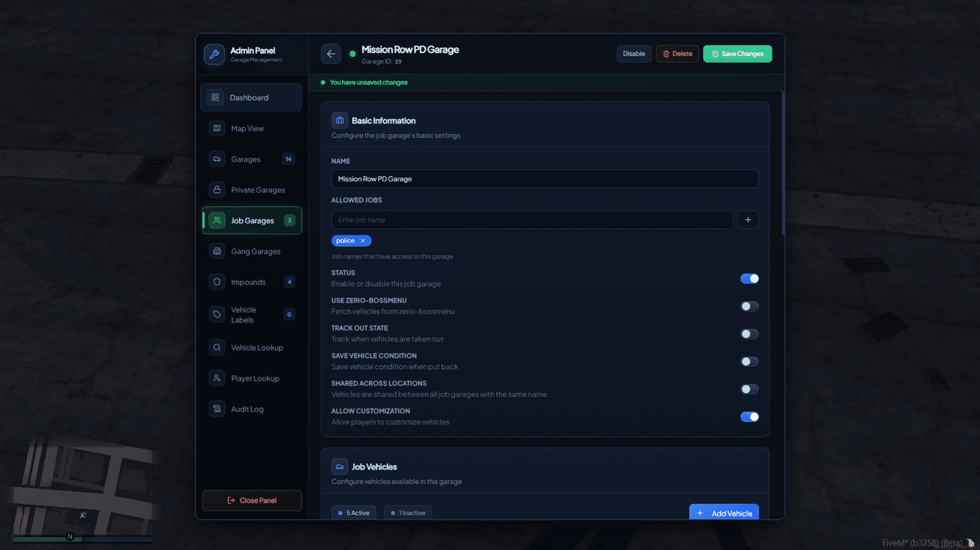The image size is (980, 550).
Task: Click the Garage ID: 19 text
Action: tap(381, 61)
